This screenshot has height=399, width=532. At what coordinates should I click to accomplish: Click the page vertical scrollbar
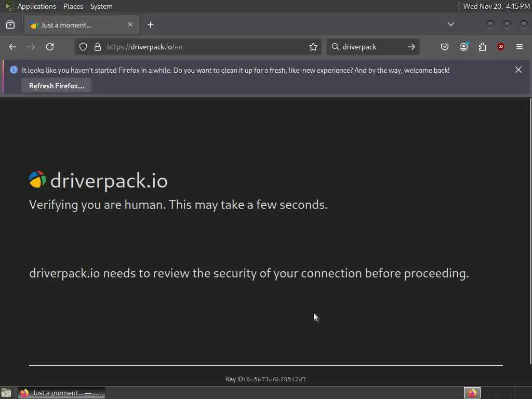click(530, 231)
